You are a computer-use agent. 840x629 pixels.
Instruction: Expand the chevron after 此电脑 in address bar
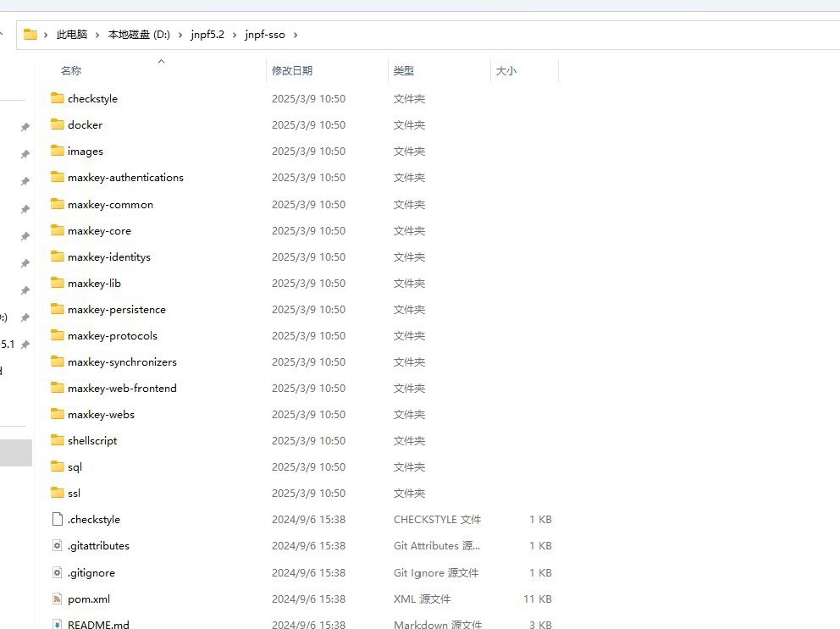(97, 35)
